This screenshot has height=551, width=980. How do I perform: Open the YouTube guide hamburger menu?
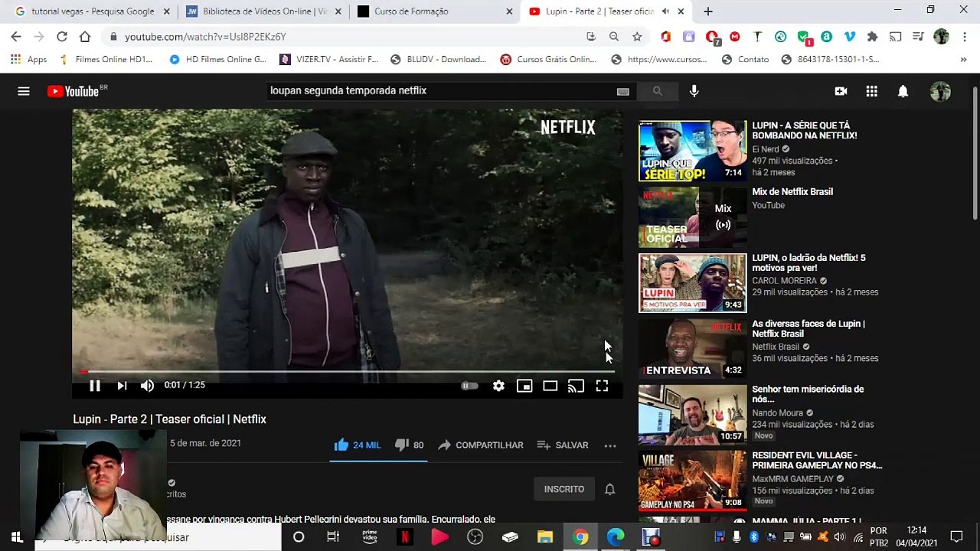[24, 91]
